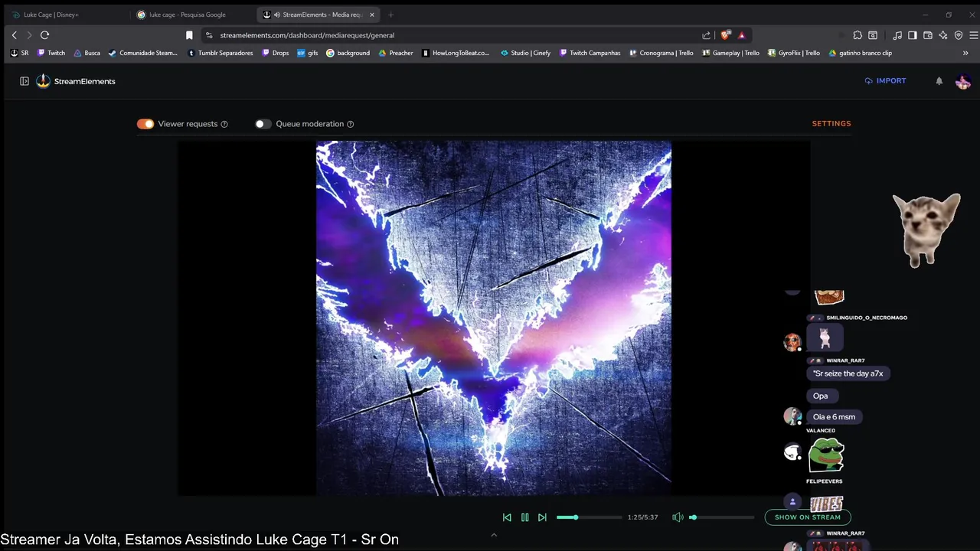Open the gifs bookmark
This screenshot has height=551, width=980.
(x=307, y=54)
